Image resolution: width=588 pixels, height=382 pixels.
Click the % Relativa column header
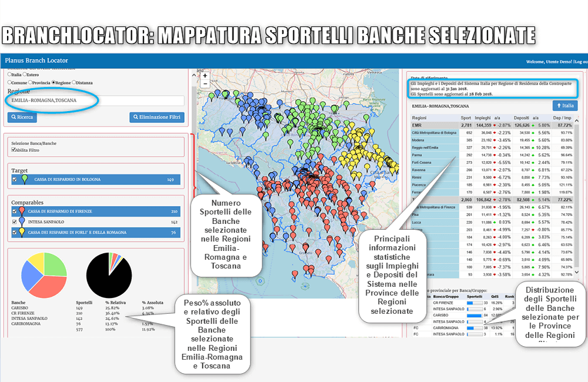(x=115, y=303)
